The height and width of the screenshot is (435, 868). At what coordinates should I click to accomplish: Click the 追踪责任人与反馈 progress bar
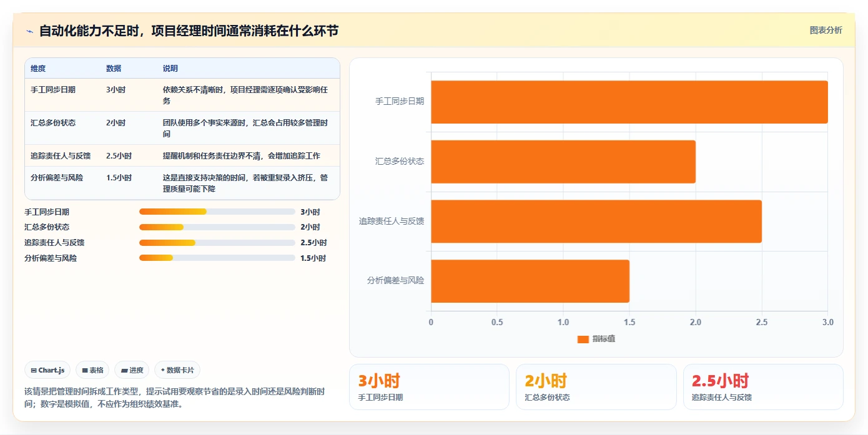217,243
